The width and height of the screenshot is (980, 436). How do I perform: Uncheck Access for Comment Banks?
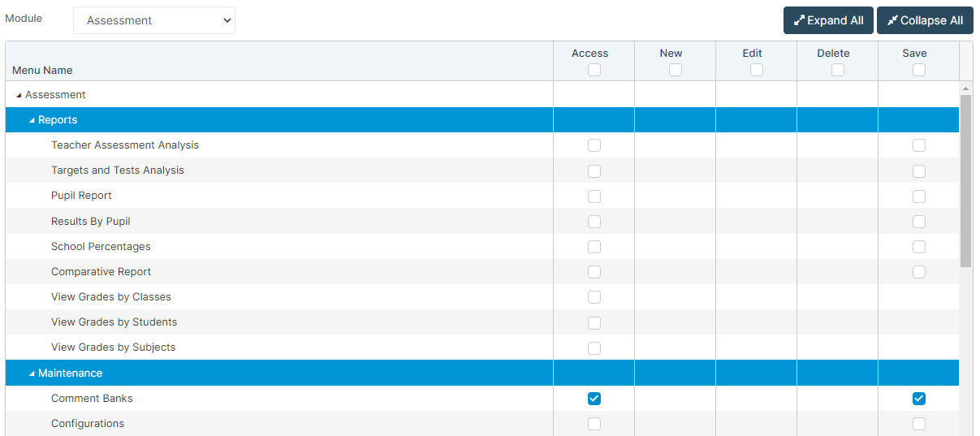coord(594,399)
